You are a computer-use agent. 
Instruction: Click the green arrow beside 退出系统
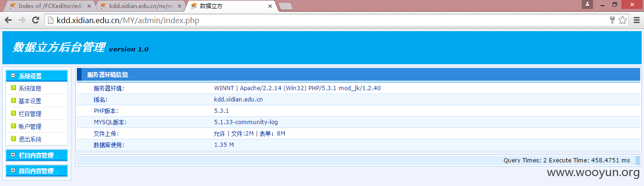14,139
